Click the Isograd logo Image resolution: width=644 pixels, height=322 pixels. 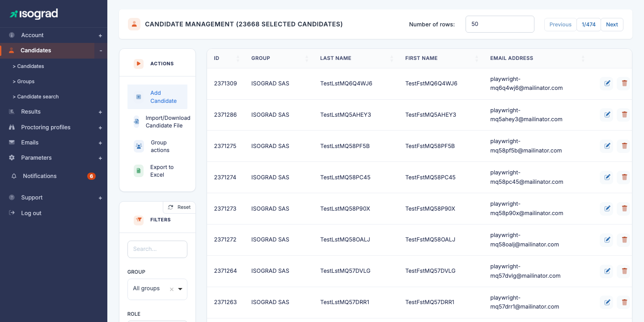tap(34, 14)
